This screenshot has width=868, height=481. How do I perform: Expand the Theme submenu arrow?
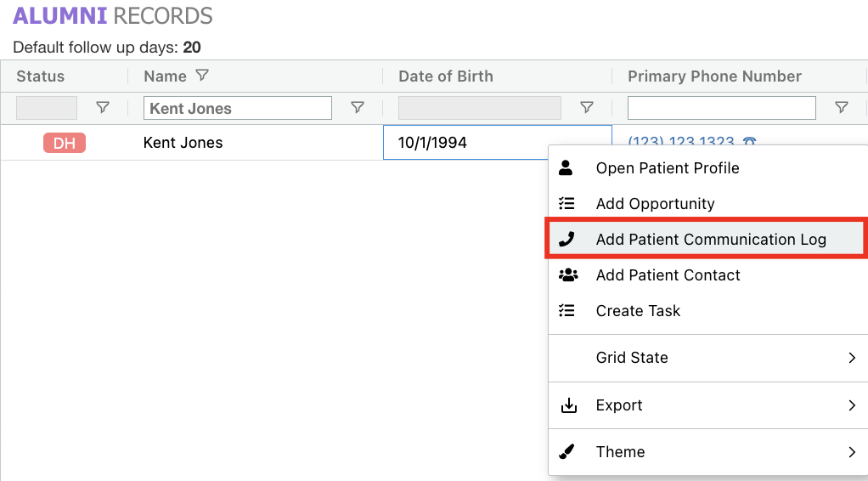852,452
